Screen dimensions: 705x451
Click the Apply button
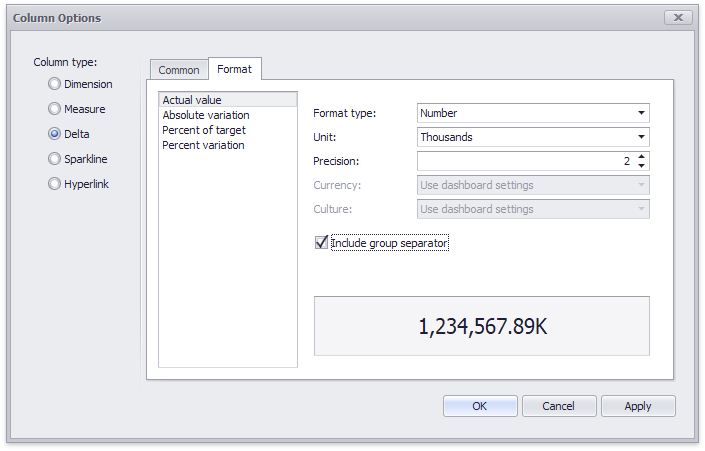point(637,406)
